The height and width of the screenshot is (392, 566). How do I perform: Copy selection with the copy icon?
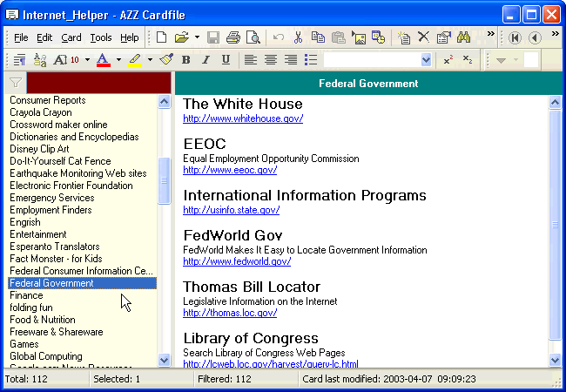click(318, 37)
